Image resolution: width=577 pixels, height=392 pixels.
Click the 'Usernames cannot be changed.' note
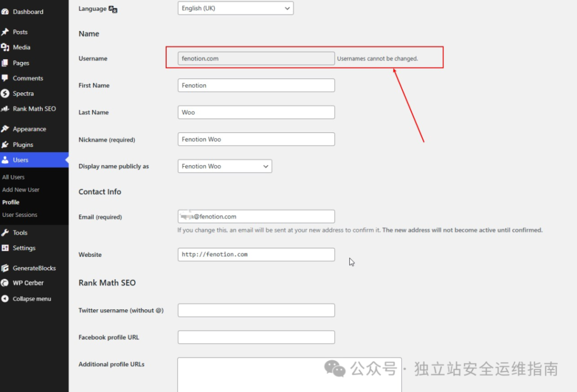[378, 59]
